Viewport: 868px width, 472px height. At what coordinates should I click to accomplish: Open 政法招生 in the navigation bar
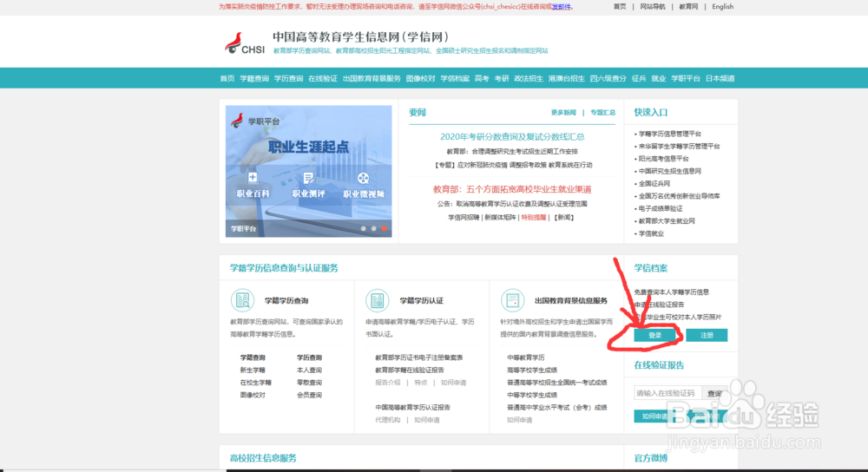529,79
